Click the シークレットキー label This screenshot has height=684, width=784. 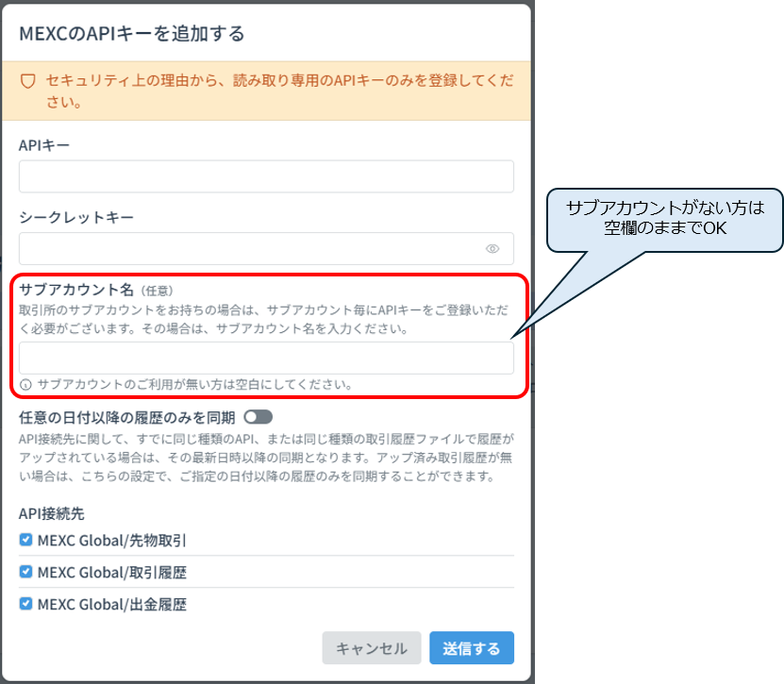coord(76,218)
